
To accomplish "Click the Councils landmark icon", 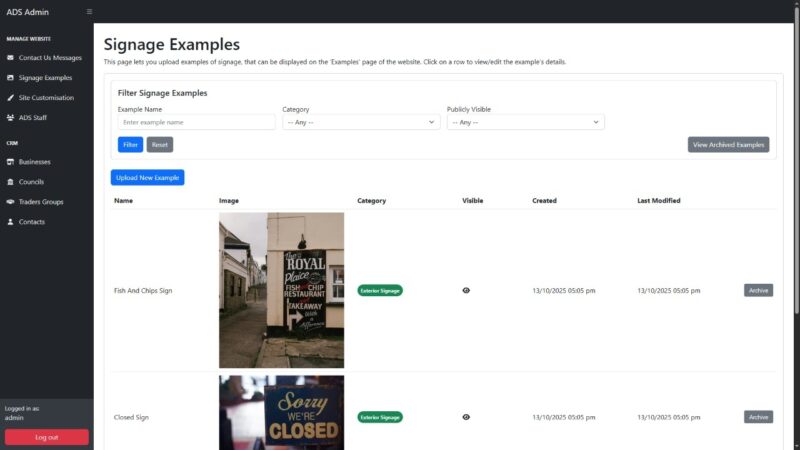I will pyautogui.click(x=10, y=181).
